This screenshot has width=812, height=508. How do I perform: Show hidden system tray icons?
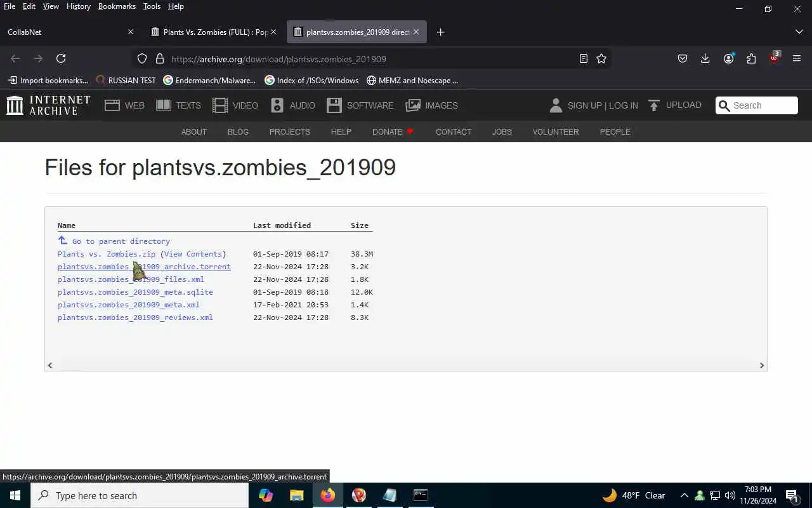[684, 495]
